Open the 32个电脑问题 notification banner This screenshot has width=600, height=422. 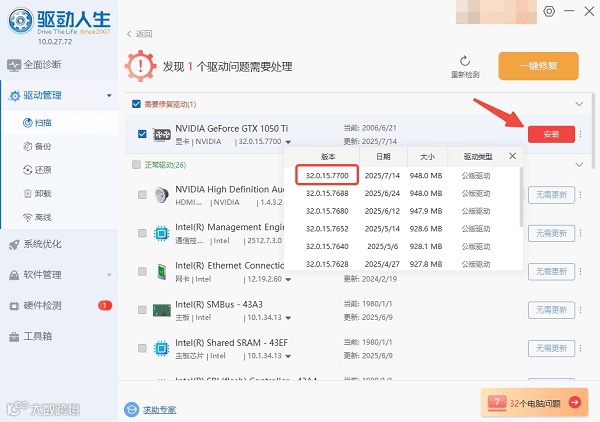[534, 402]
